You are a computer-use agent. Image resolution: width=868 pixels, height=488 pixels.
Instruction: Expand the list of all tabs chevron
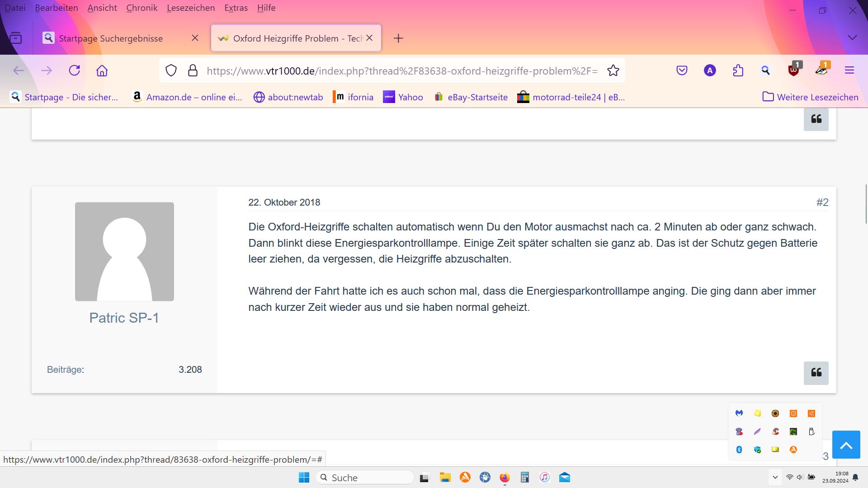click(852, 38)
